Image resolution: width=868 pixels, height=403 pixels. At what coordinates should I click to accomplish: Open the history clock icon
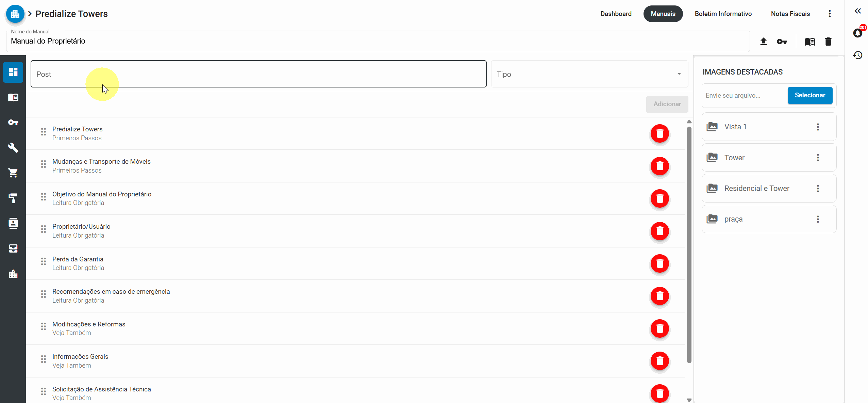[858, 55]
